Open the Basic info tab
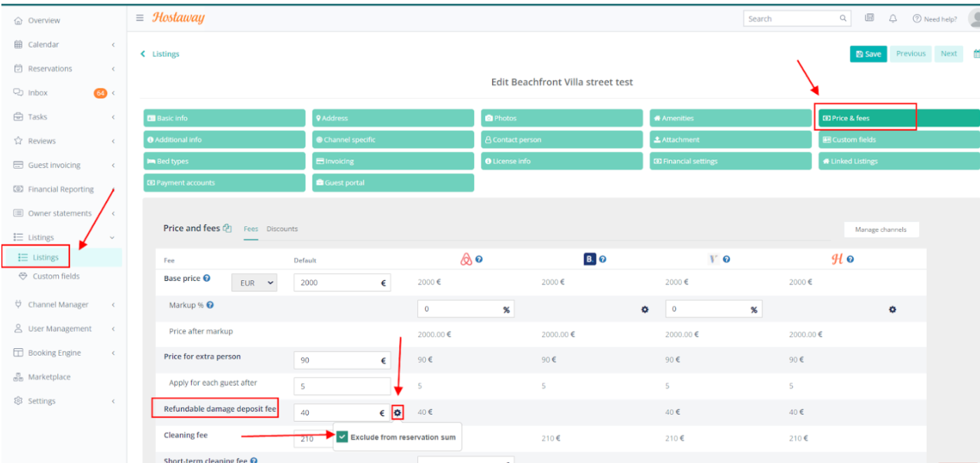Screen dimensions: 980x463 tap(225, 118)
